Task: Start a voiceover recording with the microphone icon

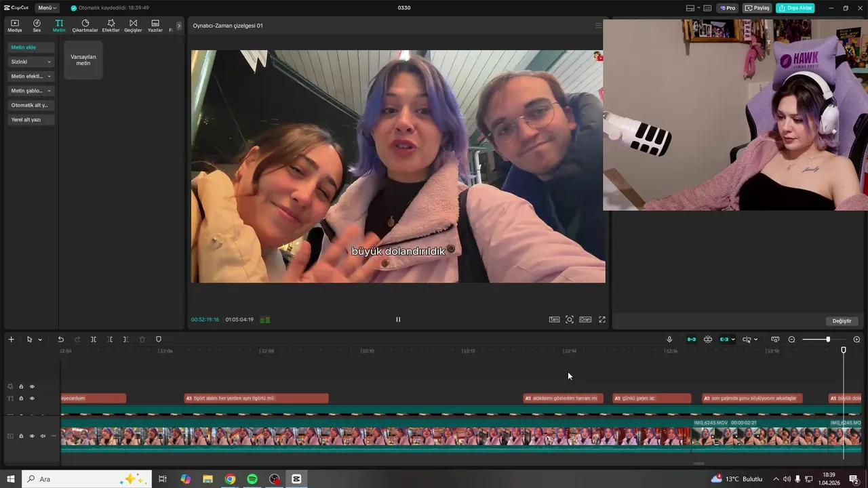Action: [669, 339]
